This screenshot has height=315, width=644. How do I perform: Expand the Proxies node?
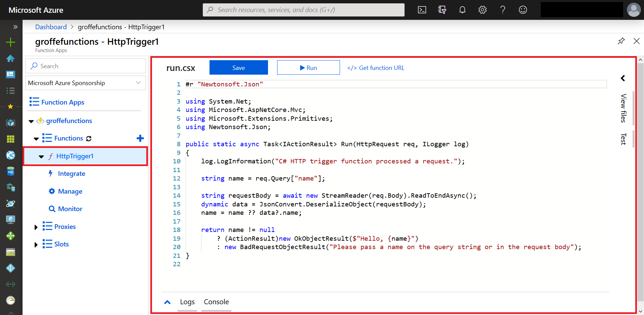[x=36, y=227]
